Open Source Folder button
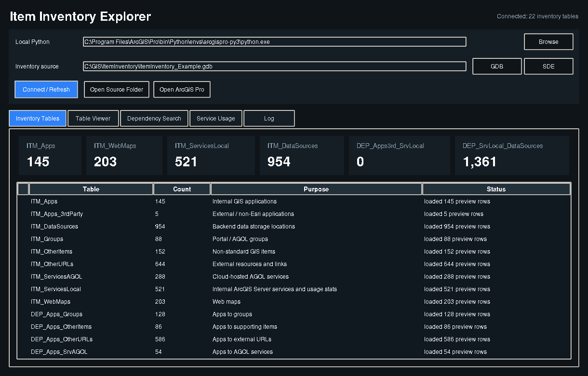The height and width of the screenshot is (376, 588). tap(117, 89)
